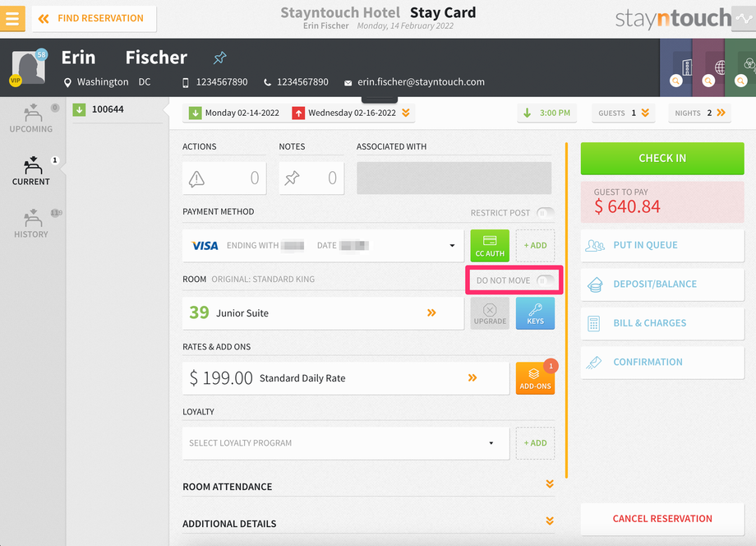Open the orange hamburger main menu
The image size is (756, 546).
pos(12,18)
